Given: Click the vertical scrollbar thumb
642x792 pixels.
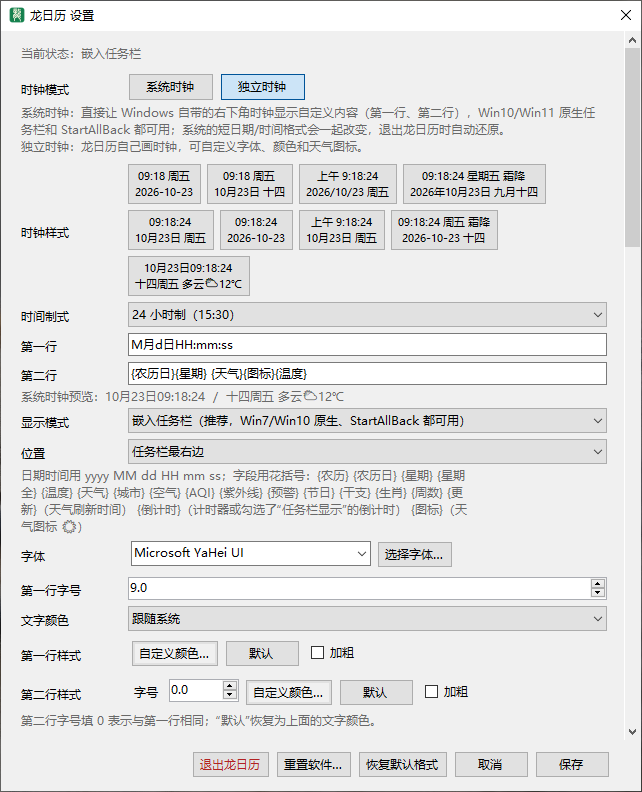Looking at the screenshot, I should coord(632,147).
